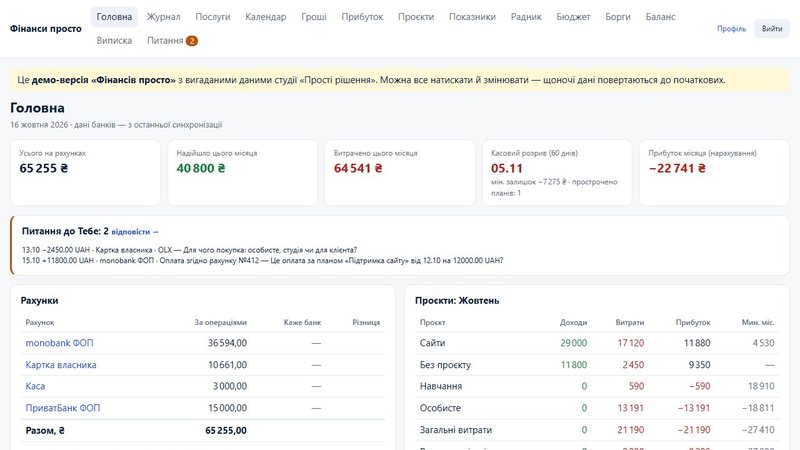This screenshot has height=450, width=800.
Task: Click the Вийти logout button
Action: click(772, 29)
